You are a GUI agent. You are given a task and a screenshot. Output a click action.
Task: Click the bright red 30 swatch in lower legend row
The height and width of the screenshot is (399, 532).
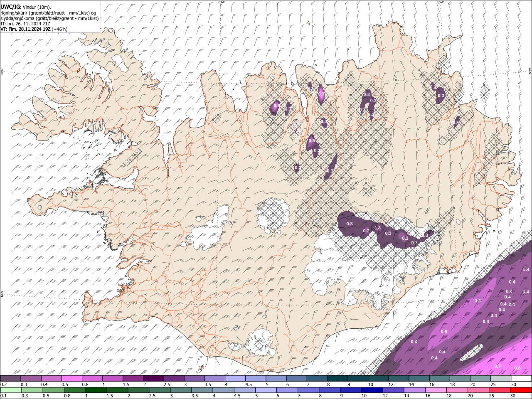coord(521,390)
